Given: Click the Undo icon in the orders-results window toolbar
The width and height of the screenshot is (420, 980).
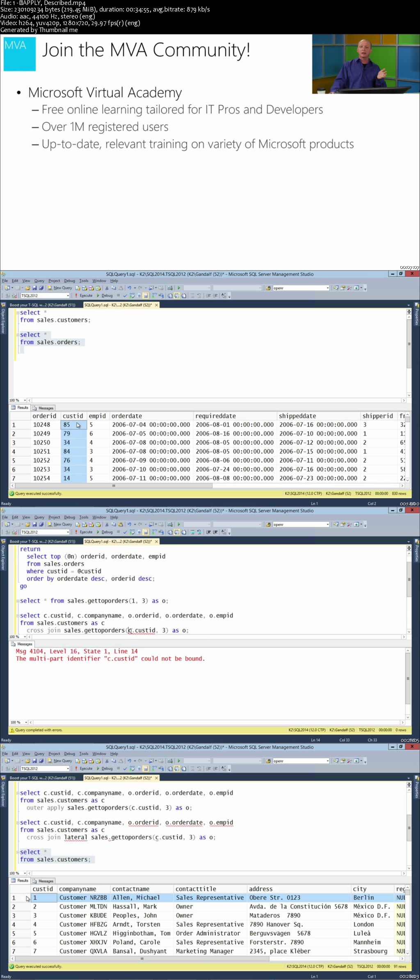Looking at the screenshot, I should tap(129, 288).
